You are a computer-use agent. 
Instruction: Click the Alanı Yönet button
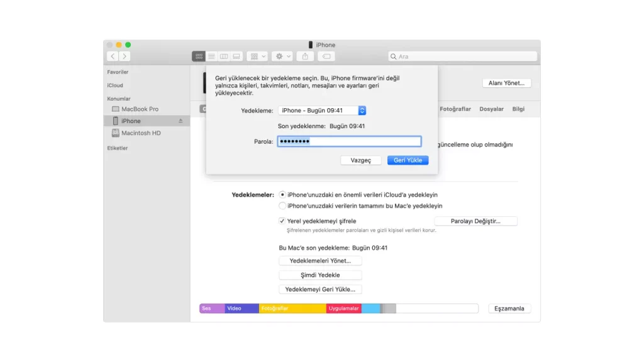tap(506, 83)
